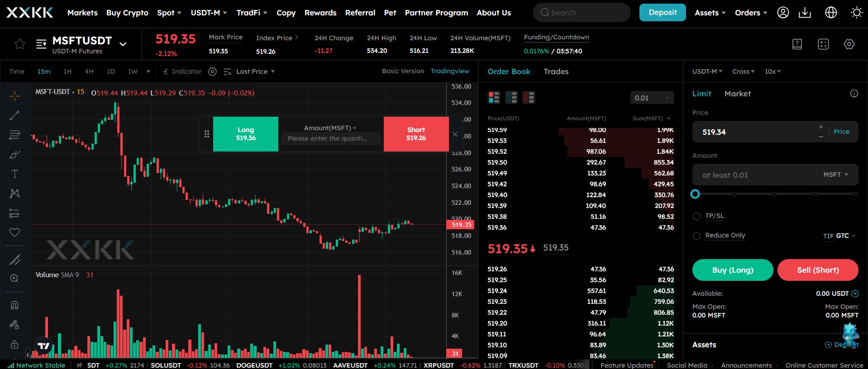The image size is (868, 369).
Task: Click the Buy (Long) button
Action: (x=733, y=270)
